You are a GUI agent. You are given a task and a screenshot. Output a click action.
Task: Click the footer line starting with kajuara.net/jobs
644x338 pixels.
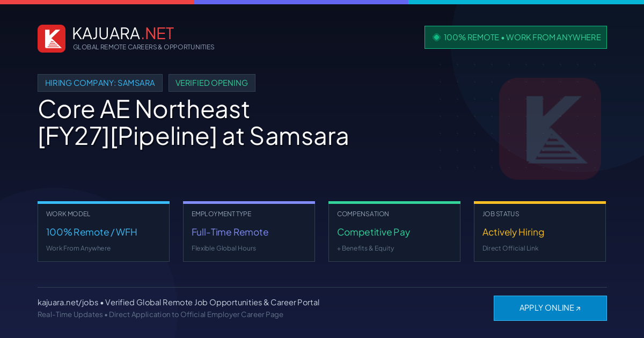click(178, 302)
